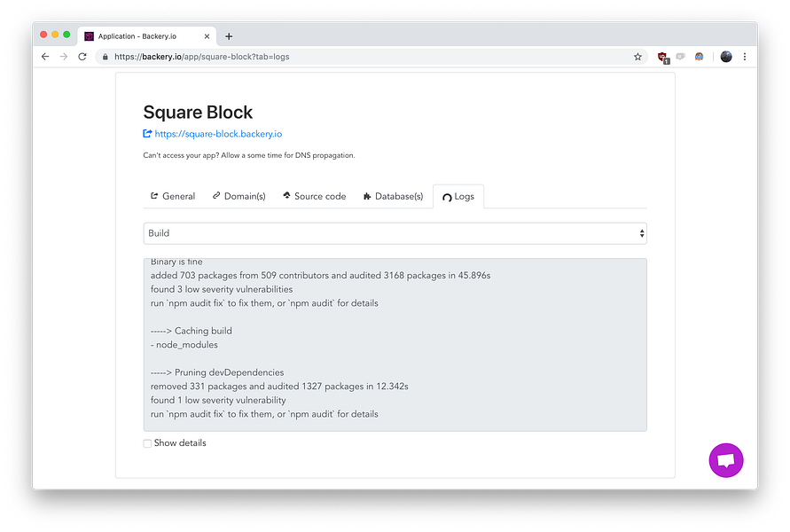The height and width of the screenshot is (532, 790).
Task: Switch to the Source code tab
Action: coord(315,196)
